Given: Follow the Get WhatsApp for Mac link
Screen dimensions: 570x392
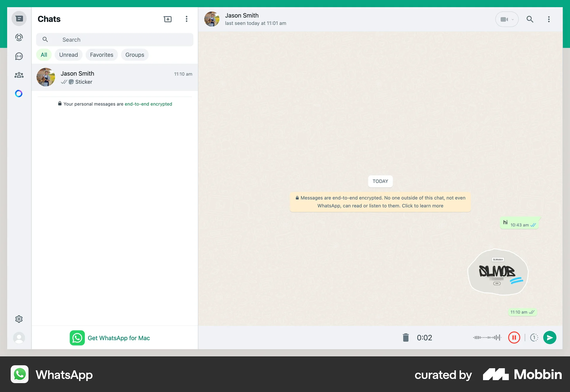Looking at the screenshot, I should [119, 338].
